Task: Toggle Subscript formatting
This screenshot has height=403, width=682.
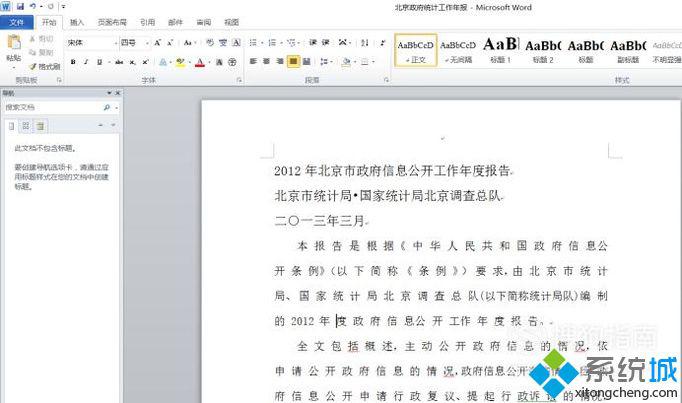Action: pos(133,62)
